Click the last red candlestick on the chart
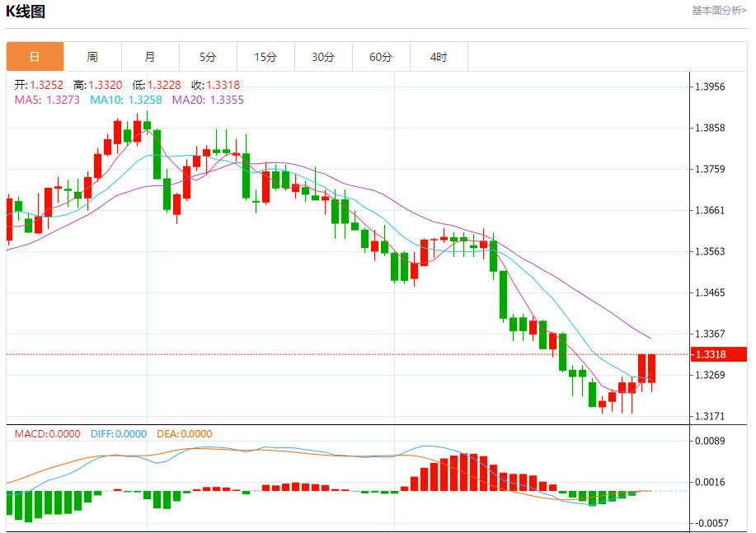756x533 pixels. (x=651, y=368)
